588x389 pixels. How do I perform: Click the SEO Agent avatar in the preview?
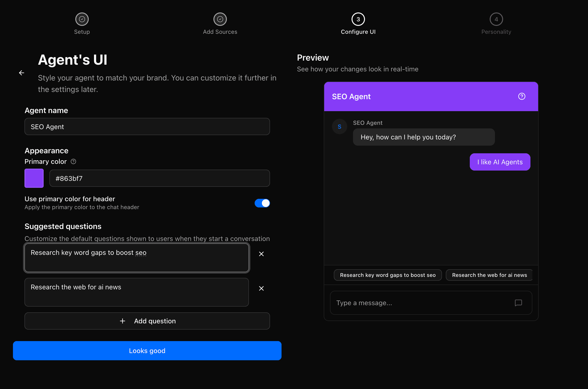coord(339,126)
